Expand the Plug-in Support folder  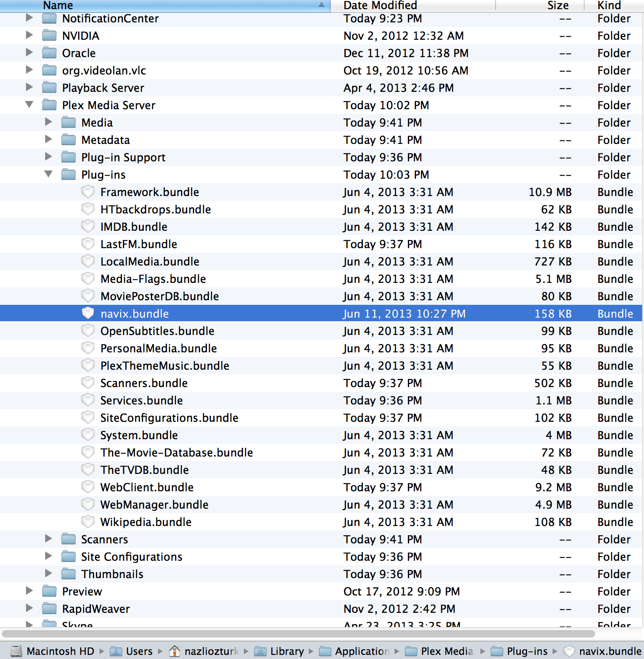pos(48,157)
